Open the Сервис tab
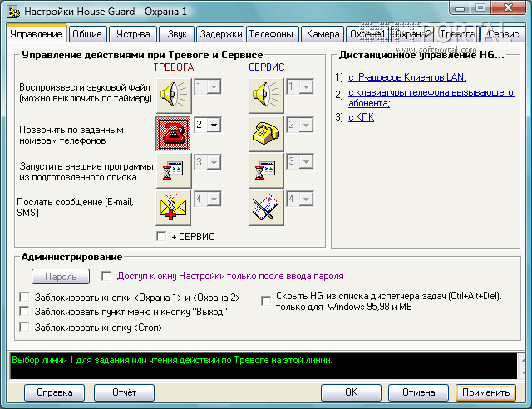The image size is (532, 409). [x=503, y=34]
